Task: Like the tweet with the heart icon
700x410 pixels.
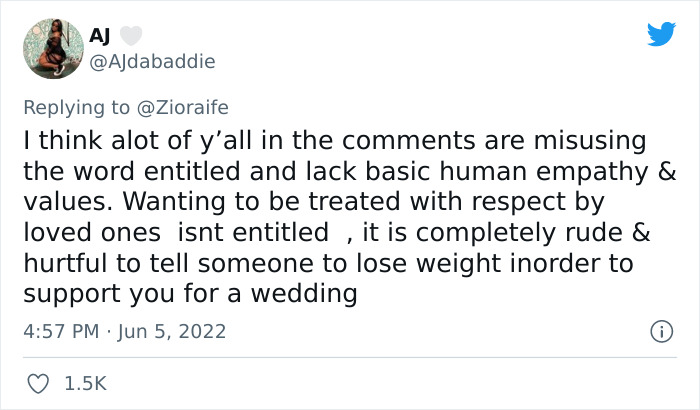Action: click(40, 383)
